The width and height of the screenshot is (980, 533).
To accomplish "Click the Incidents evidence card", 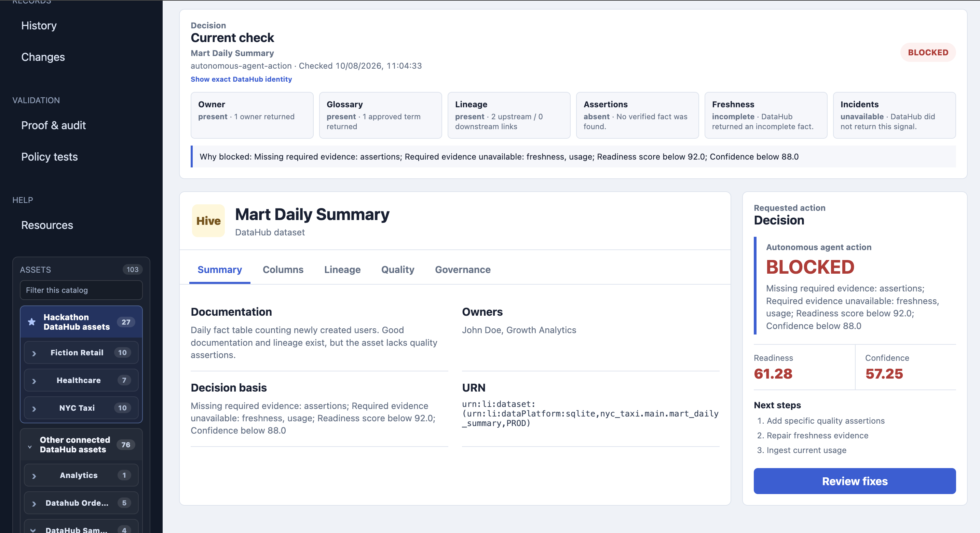I will tap(894, 115).
